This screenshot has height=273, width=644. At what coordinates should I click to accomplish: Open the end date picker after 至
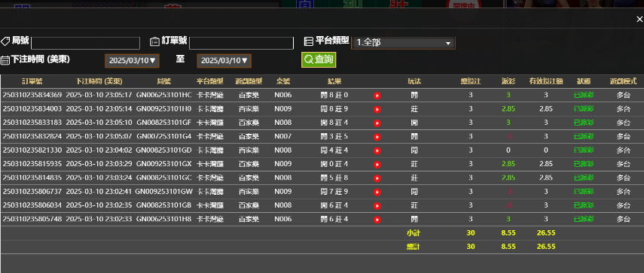pyautogui.click(x=224, y=61)
